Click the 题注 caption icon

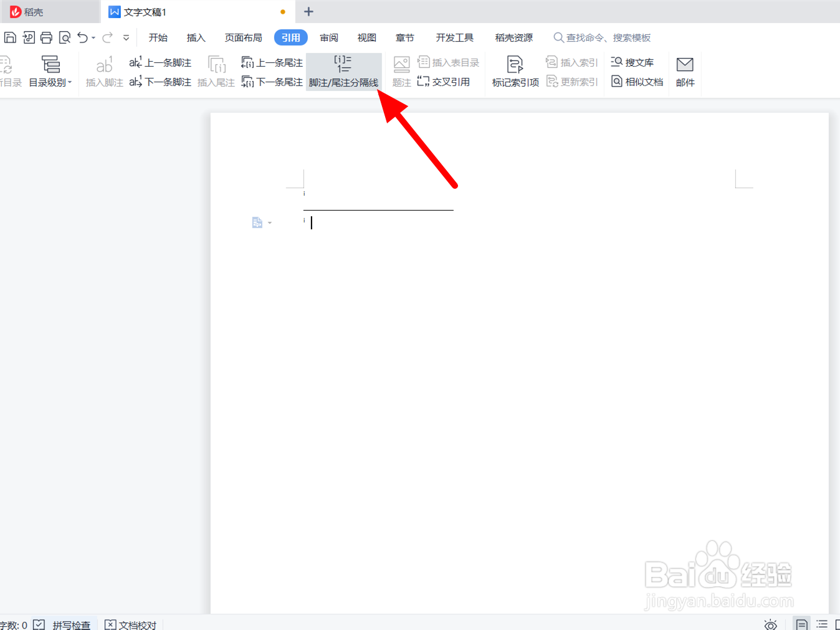tap(401, 71)
